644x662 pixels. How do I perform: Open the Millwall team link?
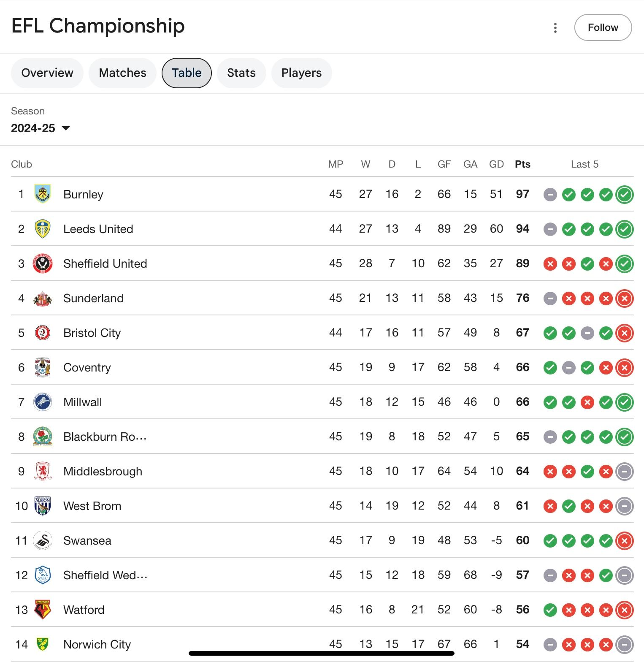click(x=83, y=402)
